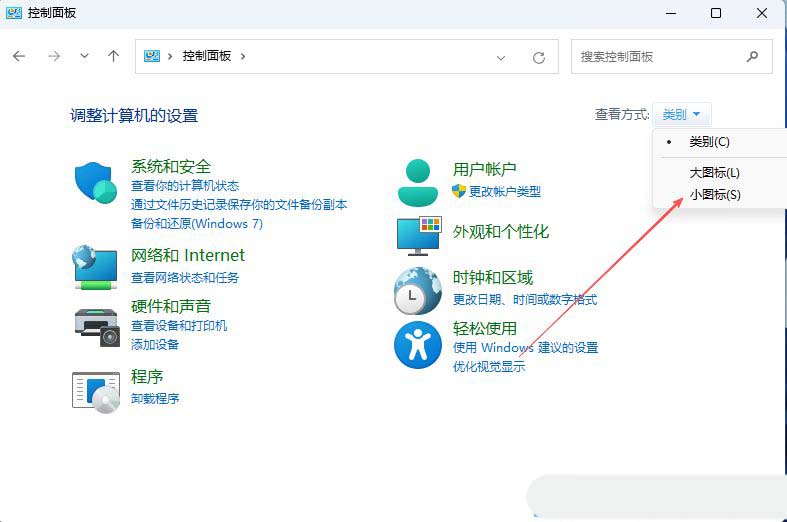
Task: Open the 系统和安全 category link
Action: coord(171,166)
